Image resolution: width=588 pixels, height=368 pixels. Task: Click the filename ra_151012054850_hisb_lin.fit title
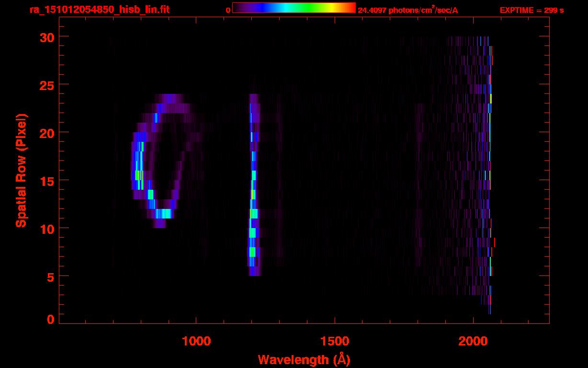tap(99, 10)
